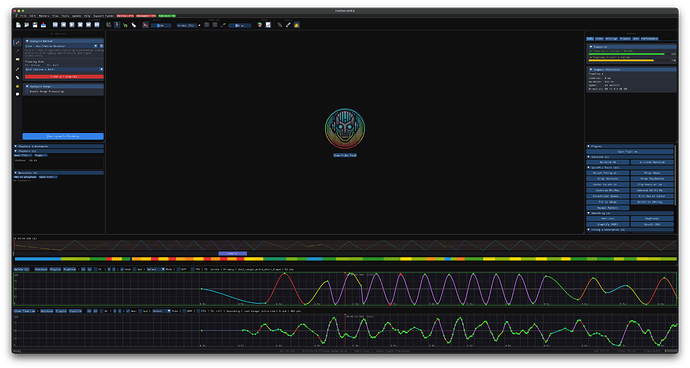Select the eraser-like icon in left sidebar
Screen dimensions: 690x368
point(18,77)
